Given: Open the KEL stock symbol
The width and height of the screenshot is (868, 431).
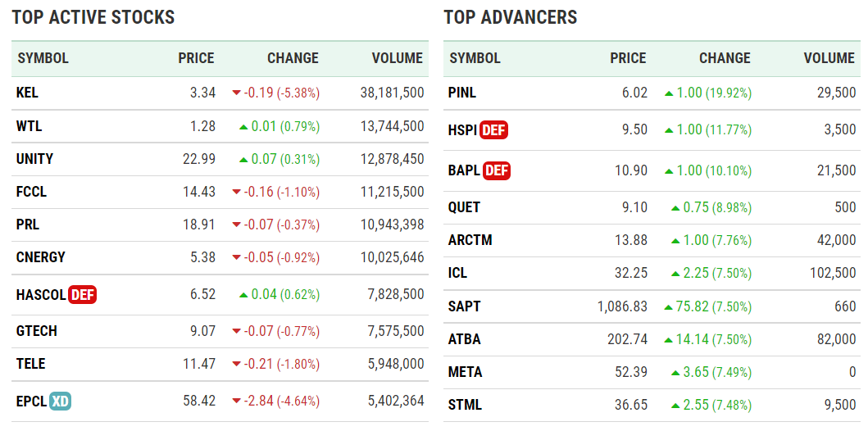Looking at the screenshot, I should click(27, 93).
